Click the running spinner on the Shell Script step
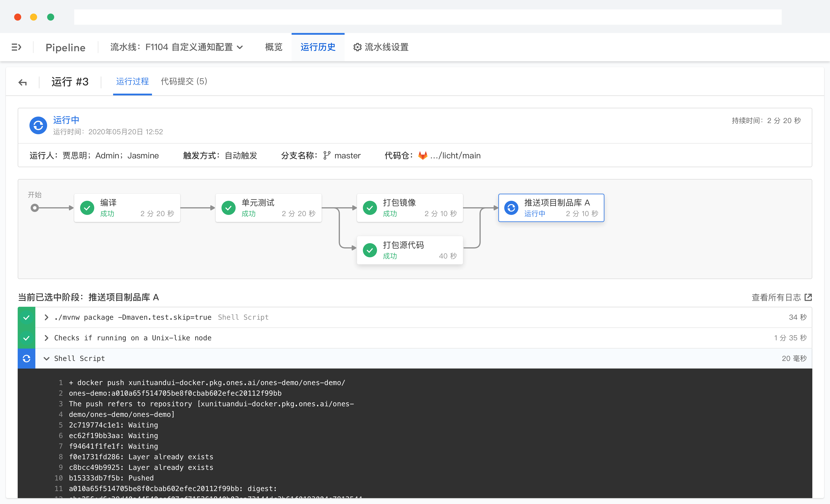 (26, 358)
